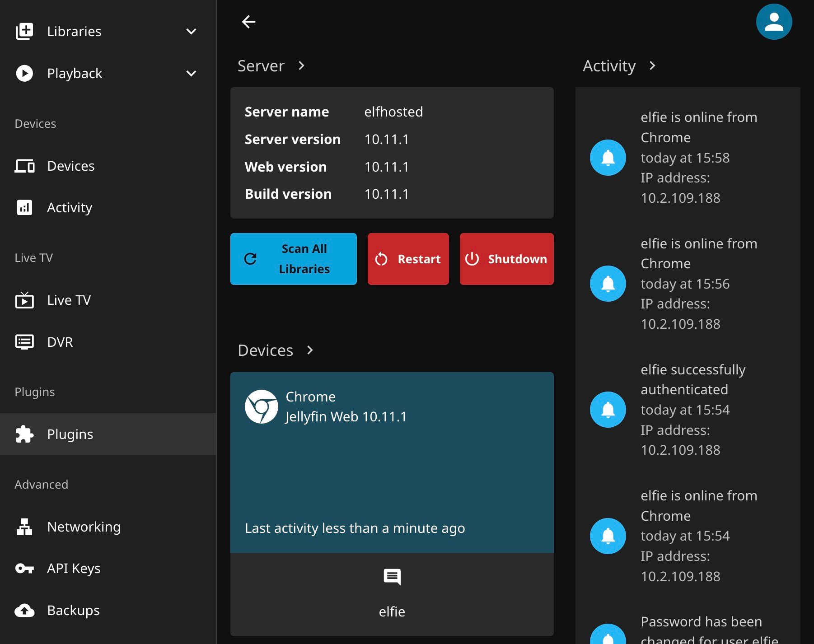
Task: Open Server section via its chevron
Action: 301,65
